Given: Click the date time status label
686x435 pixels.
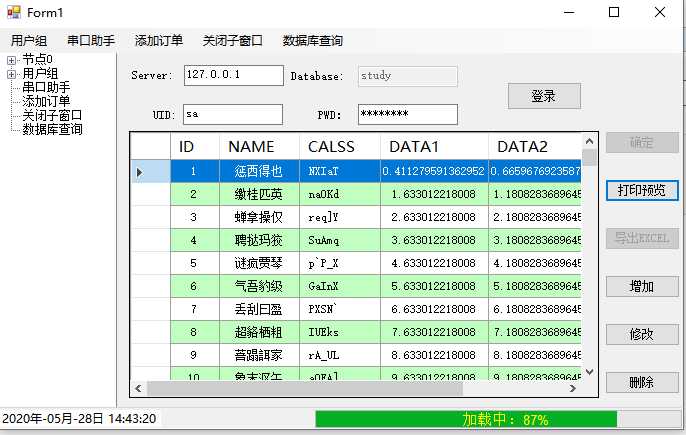Looking at the screenshot, I should (x=79, y=419).
